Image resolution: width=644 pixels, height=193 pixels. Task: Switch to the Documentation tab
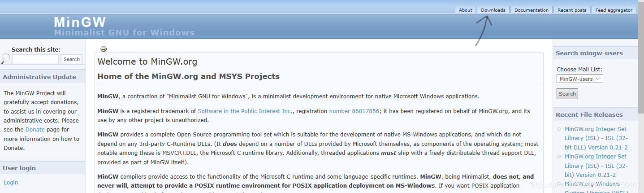[x=532, y=10]
